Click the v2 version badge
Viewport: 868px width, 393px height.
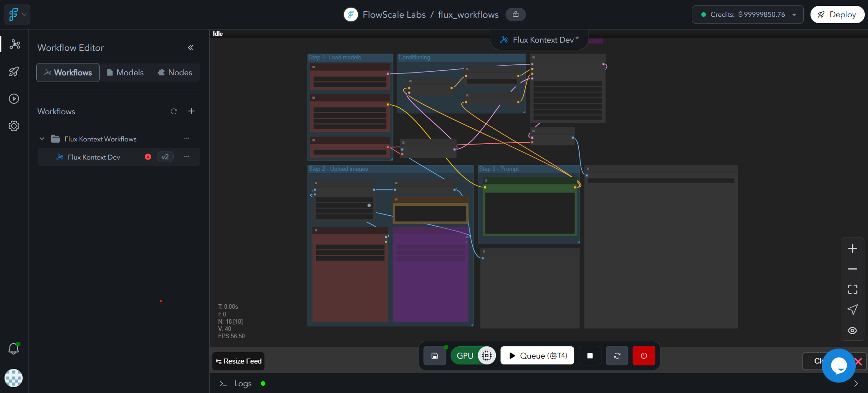[x=165, y=157]
